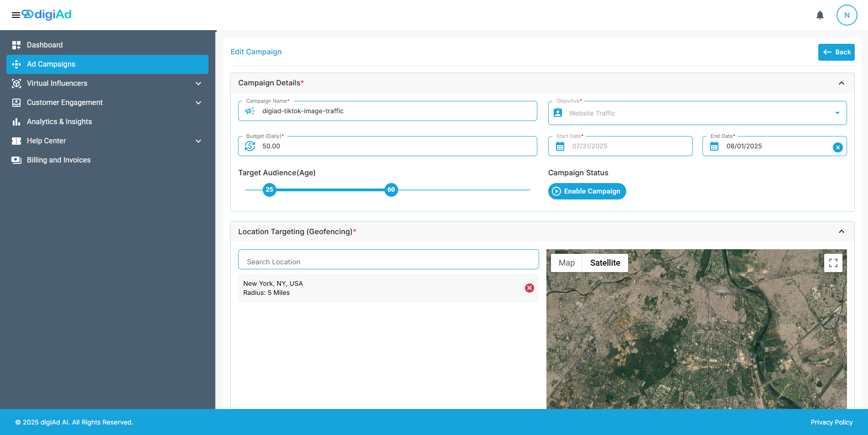The width and height of the screenshot is (868, 435).
Task: Collapse Location Targeting section
Action: [842, 232]
